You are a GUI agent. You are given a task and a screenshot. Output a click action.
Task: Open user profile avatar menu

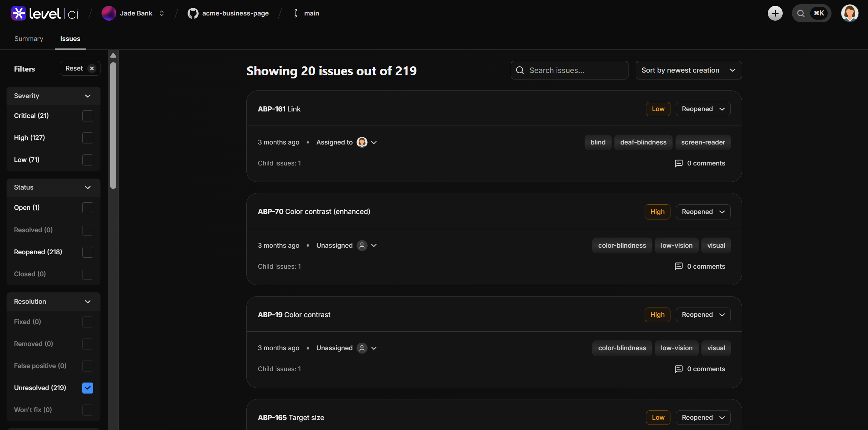point(849,13)
